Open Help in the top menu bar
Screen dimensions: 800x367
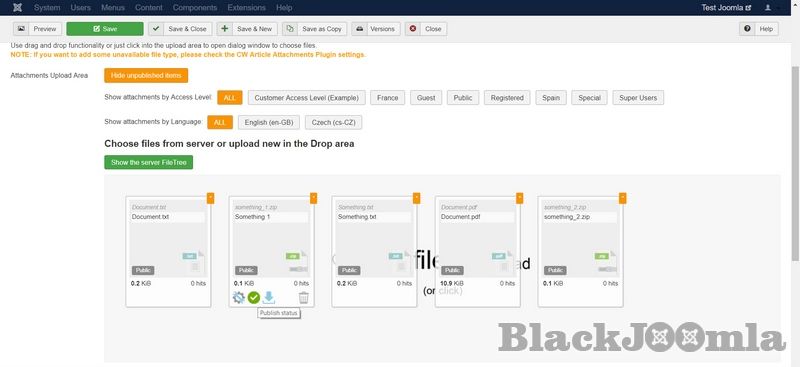(284, 8)
